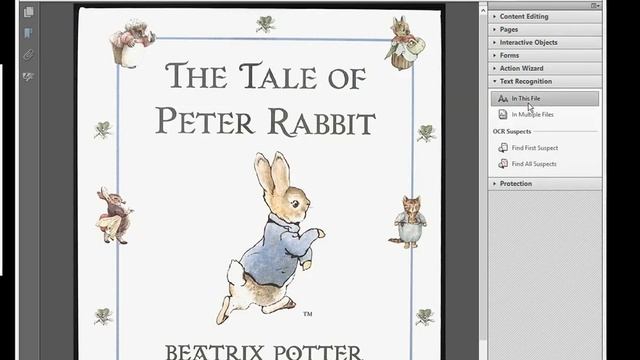This screenshot has width=640, height=360.
Task: Open the tools pane options menu icon
Action: 595,5
